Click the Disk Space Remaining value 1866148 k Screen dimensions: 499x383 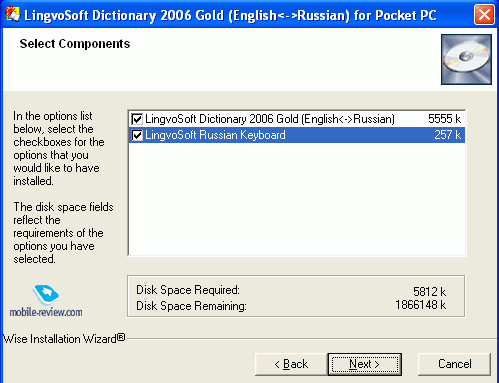(421, 305)
